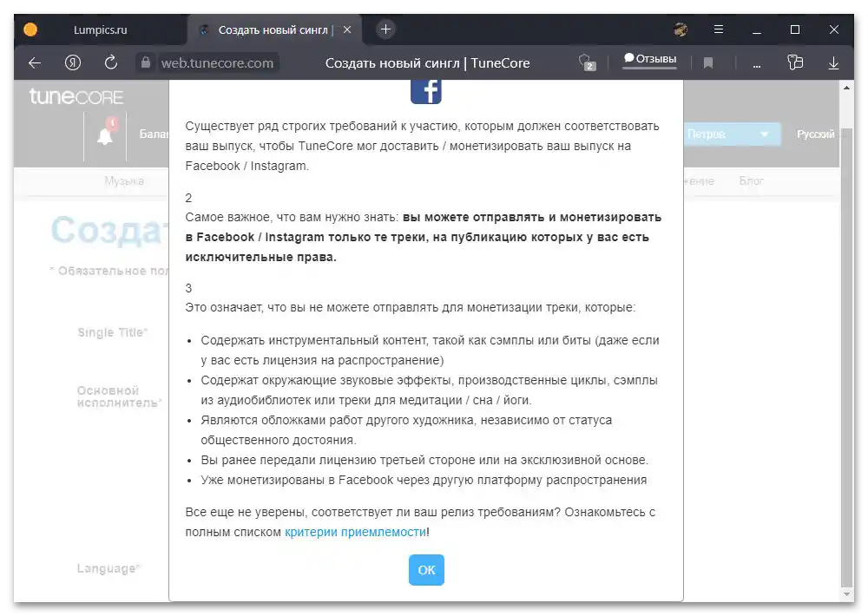
Task: Click the Facebook / Instagram. text
Action: [247, 166]
